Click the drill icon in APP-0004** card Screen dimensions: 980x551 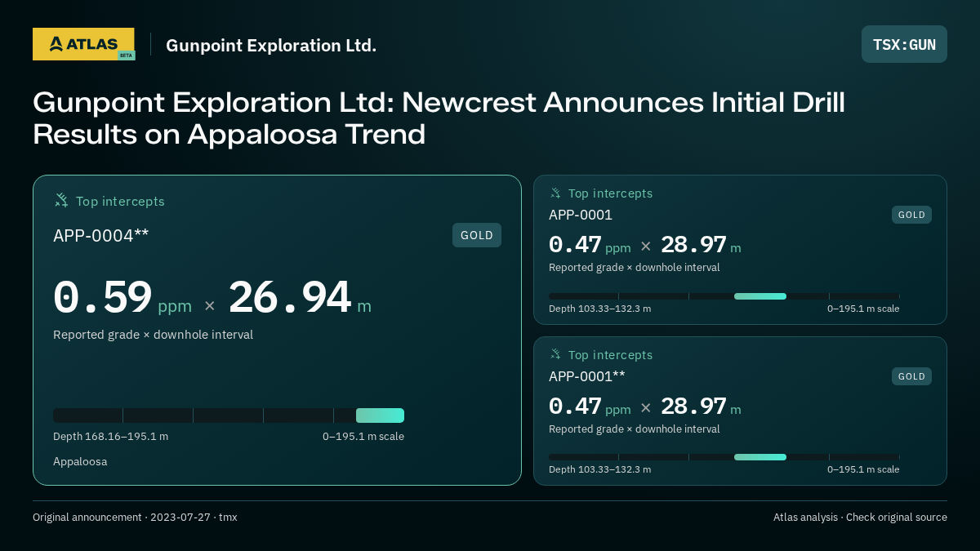[61, 200]
